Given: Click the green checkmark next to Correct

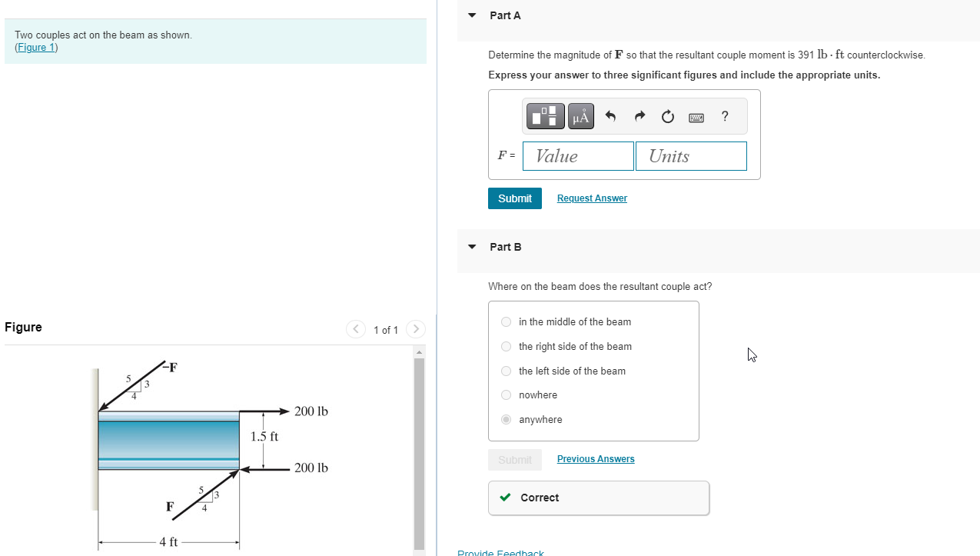Looking at the screenshot, I should [505, 497].
